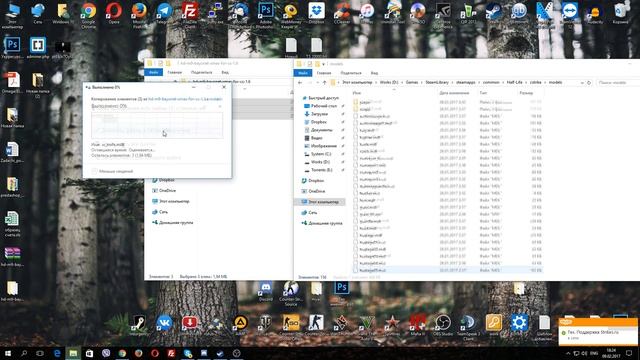The height and width of the screenshot is (360, 640).
Task: Open Файл tab in left Explorer window
Action: coord(153,72)
